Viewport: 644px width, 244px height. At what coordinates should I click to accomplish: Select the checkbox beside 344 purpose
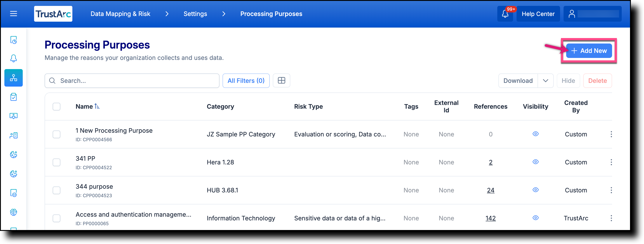coord(56,190)
